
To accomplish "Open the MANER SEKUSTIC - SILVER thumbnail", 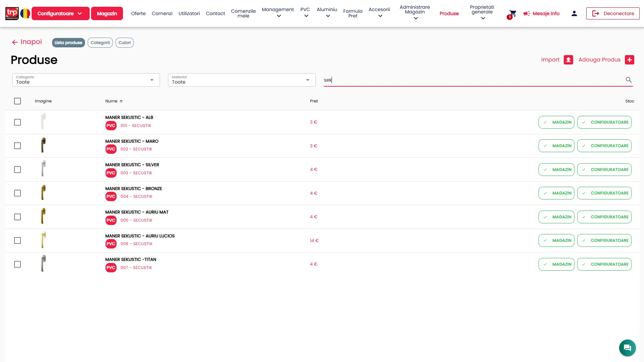I will (43, 169).
